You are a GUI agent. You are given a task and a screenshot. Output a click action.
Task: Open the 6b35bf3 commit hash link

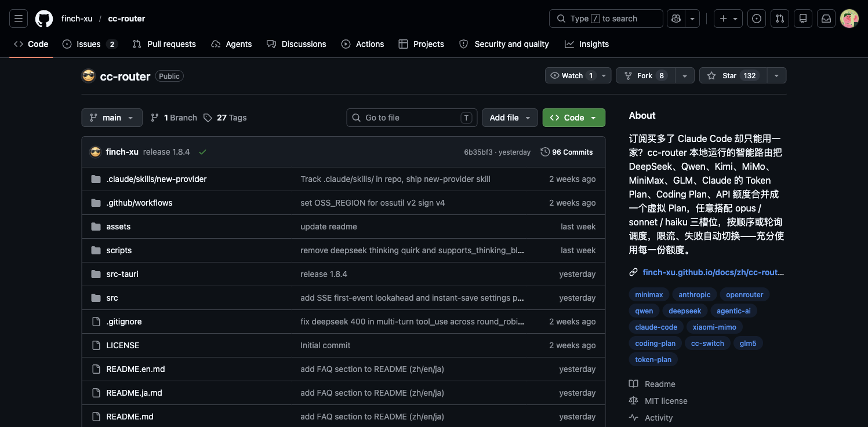click(478, 152)
